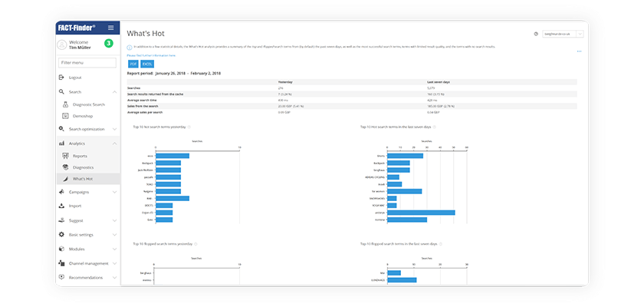
Task: Click the Search optimization icon
Action: (61, 129)
